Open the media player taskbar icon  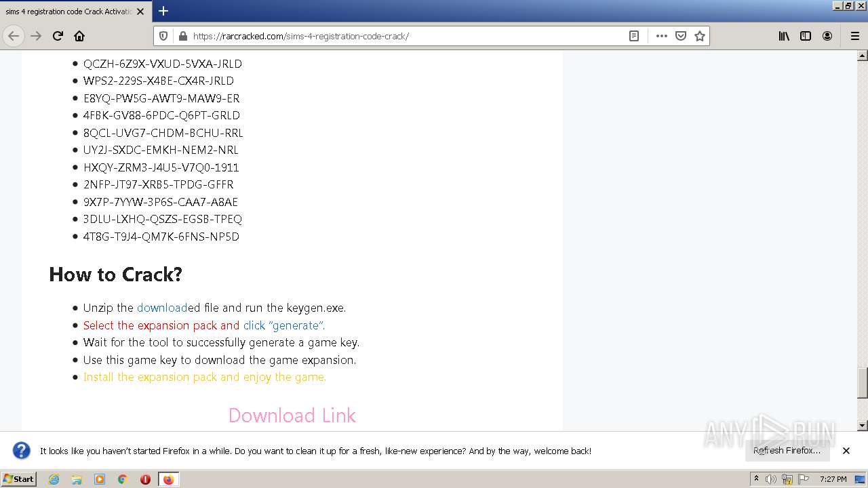100,479
